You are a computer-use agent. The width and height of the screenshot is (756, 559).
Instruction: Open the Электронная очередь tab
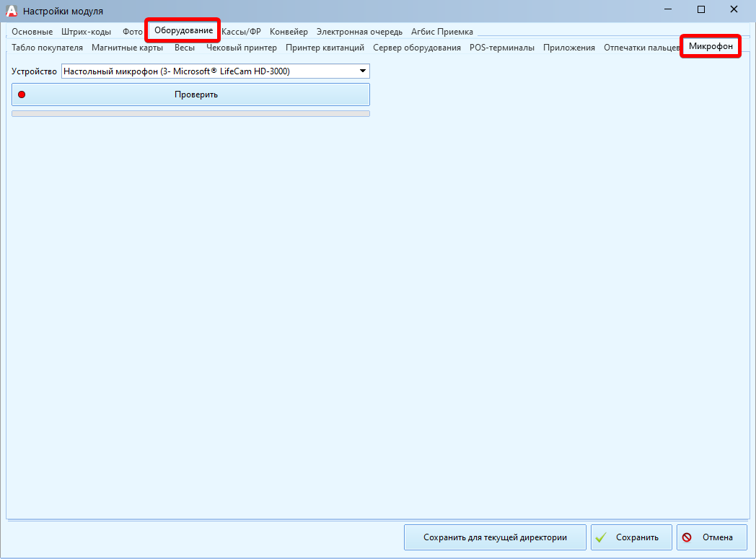[359, 32]
